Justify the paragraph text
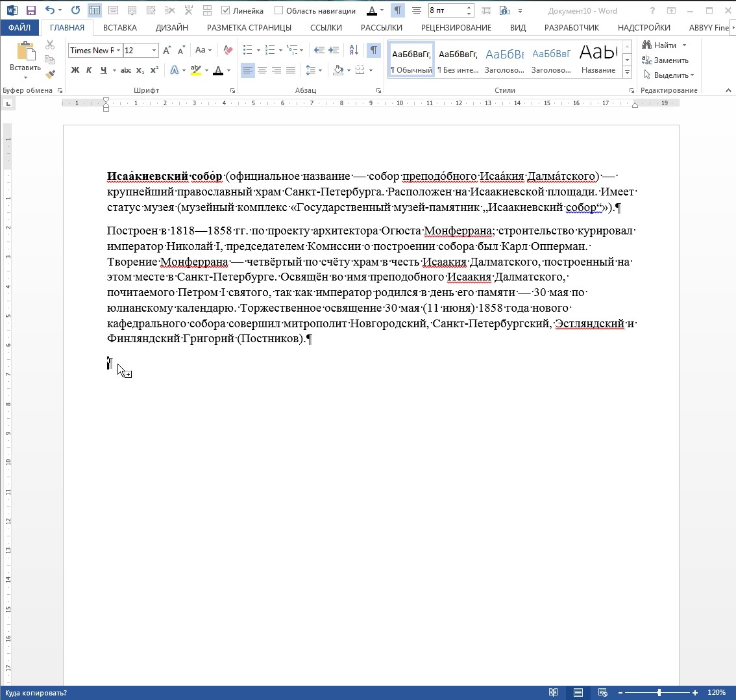This screenshot has height=700, width=736. pos(291,70)
